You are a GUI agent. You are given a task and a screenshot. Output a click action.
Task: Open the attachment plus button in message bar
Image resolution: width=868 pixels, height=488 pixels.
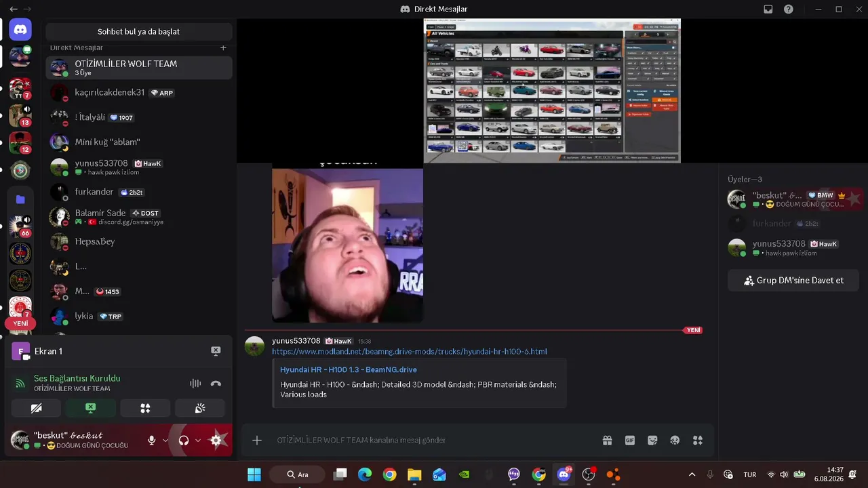click(x=257, y=441)
